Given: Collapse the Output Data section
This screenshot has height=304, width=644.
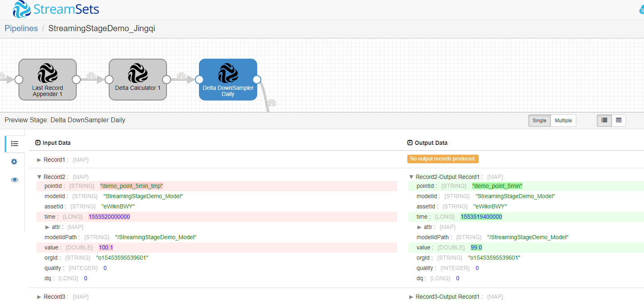Looking at the screenshot, I should (410, 143).
